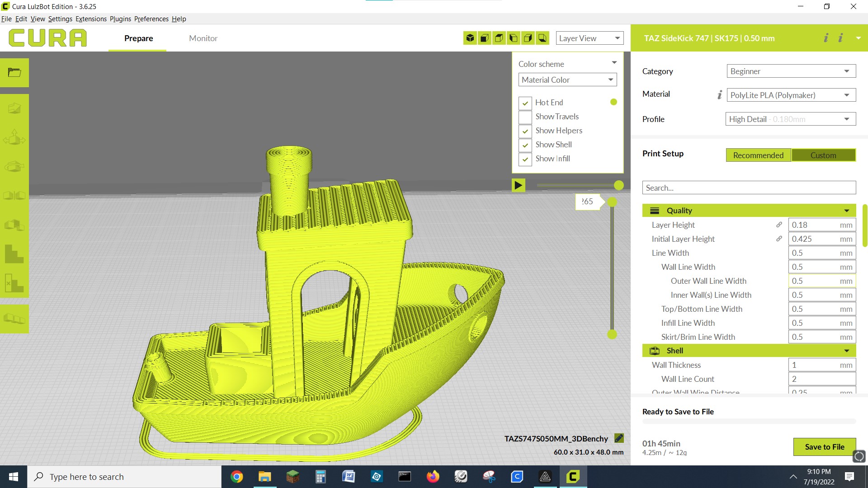Click the upper layer slider handle
The height and width of the screenshot is (488, 868).
pyautogui.click(x=612, y=202)
